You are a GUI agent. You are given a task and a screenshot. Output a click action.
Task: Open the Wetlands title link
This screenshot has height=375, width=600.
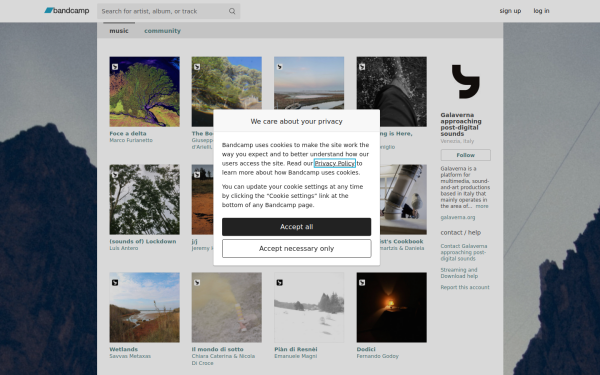click(124, 349)
